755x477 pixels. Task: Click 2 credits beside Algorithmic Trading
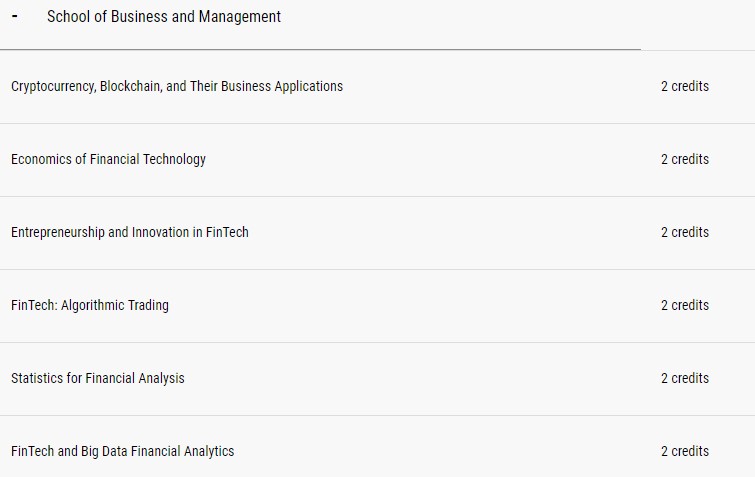coord(684,306)
